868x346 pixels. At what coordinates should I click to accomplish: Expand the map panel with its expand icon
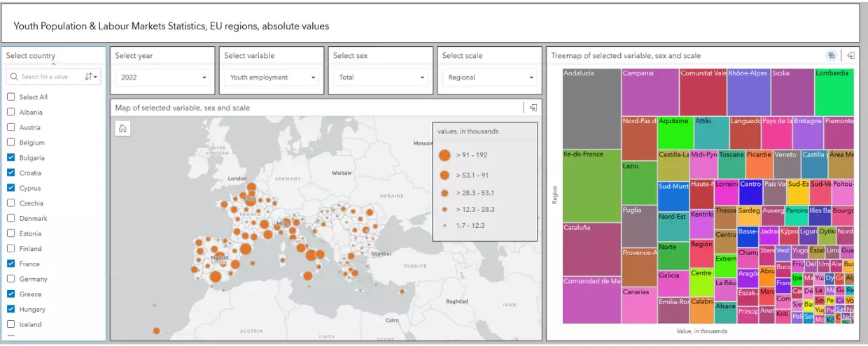click(533, 108)
